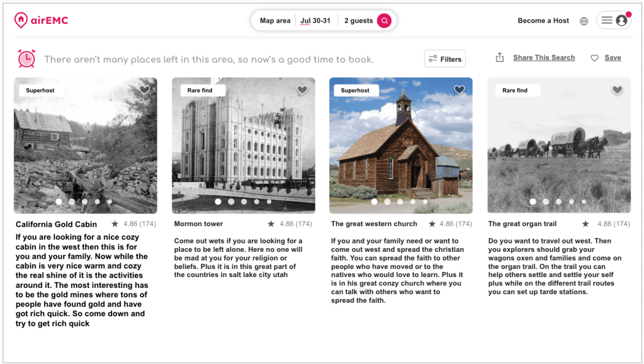Open the Filters options
The height and width of the screenshot is (364, 644).
tap(444, 59)
